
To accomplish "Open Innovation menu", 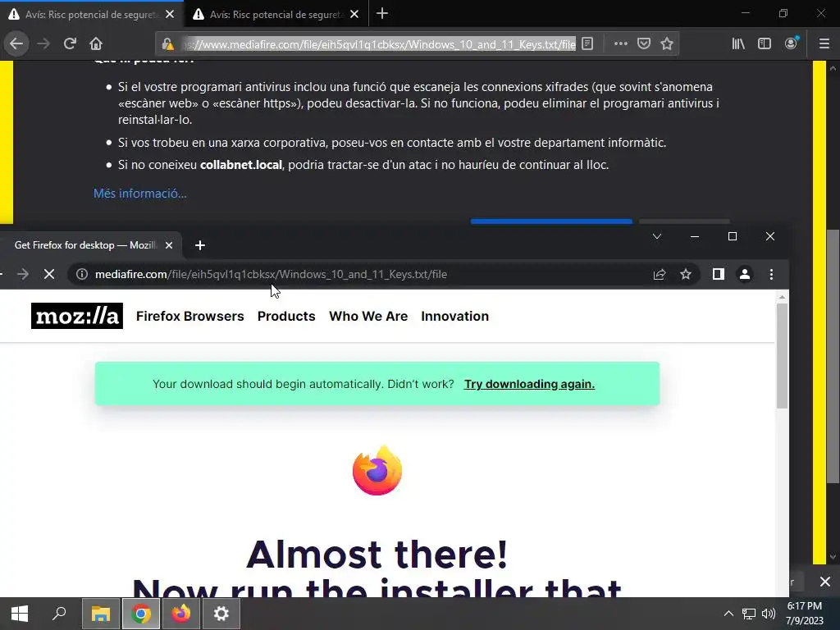I will tap(454, 316).
